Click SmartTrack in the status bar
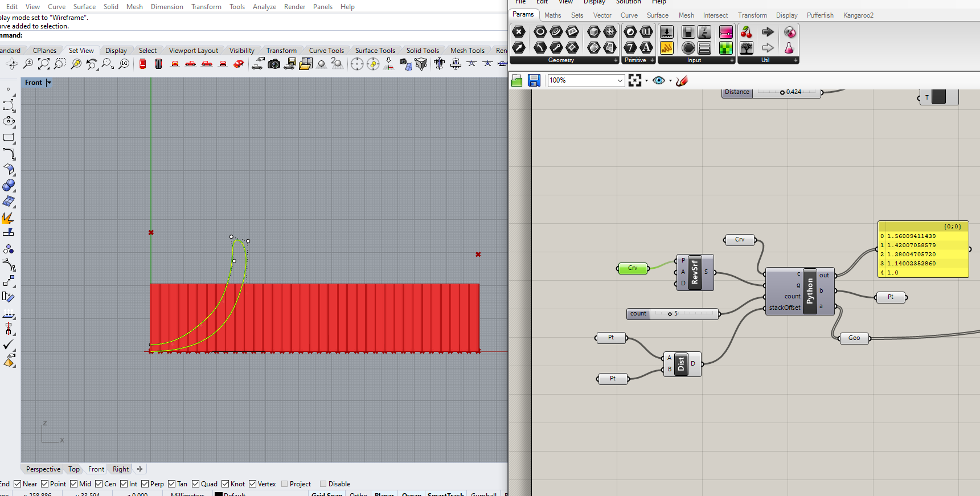 (446, 494)
